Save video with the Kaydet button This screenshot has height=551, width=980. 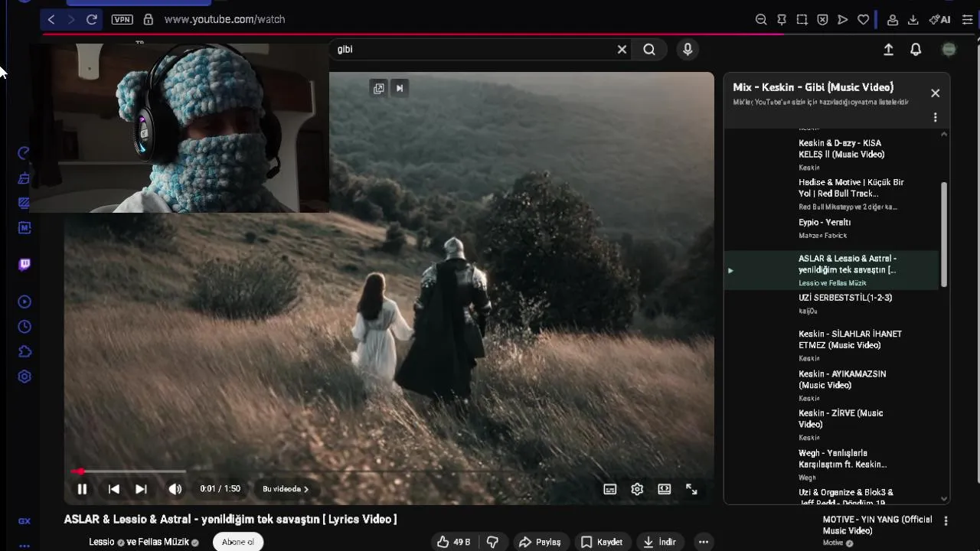click(x=602, y=542)
